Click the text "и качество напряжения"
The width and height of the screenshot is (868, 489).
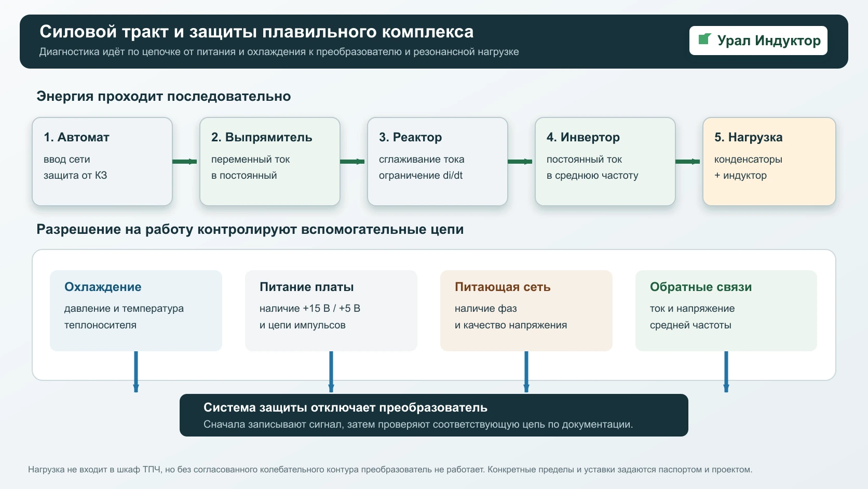coord(511,325)
